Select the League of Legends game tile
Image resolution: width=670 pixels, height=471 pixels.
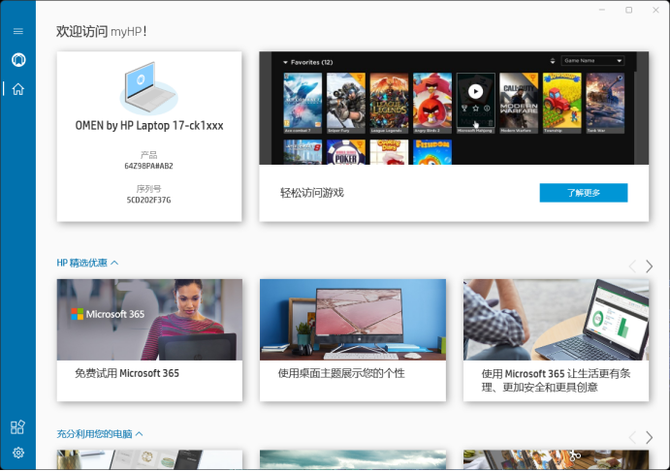[389, 103]
